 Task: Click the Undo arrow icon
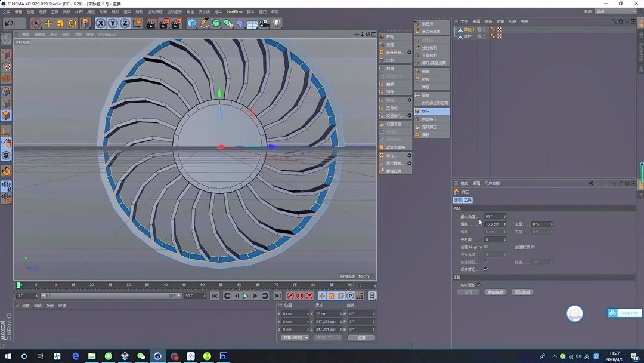pos(9,23)
